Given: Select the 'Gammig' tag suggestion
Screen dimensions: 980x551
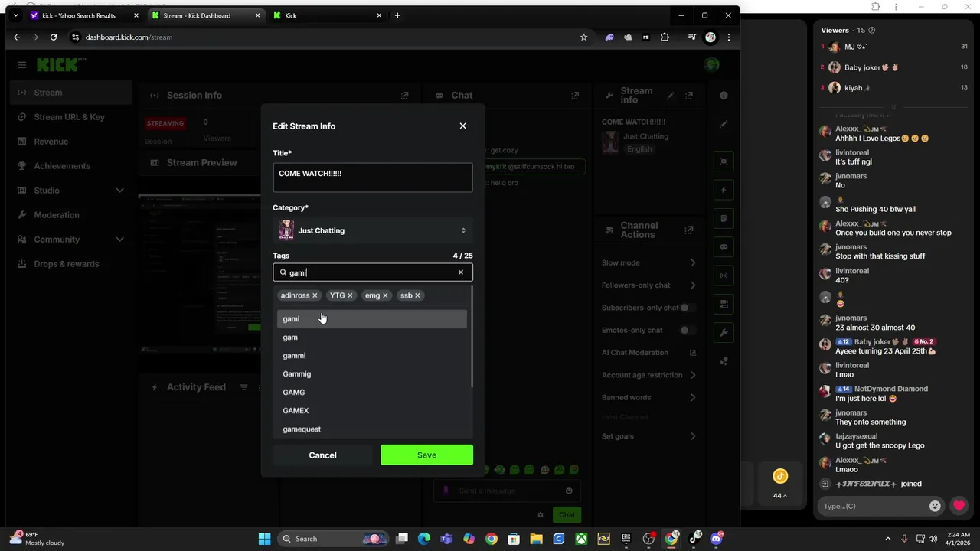Looking at the screenshot, I should click(x=371, y=373).
